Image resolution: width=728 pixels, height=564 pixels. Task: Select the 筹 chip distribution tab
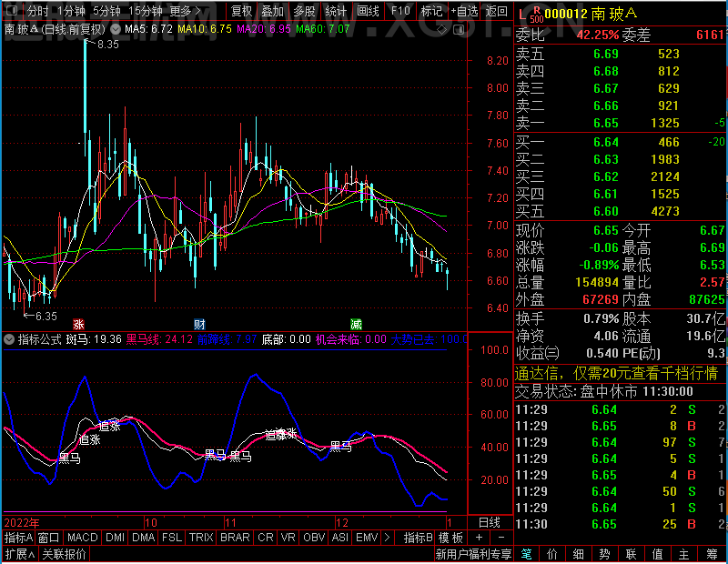(713, 554)
